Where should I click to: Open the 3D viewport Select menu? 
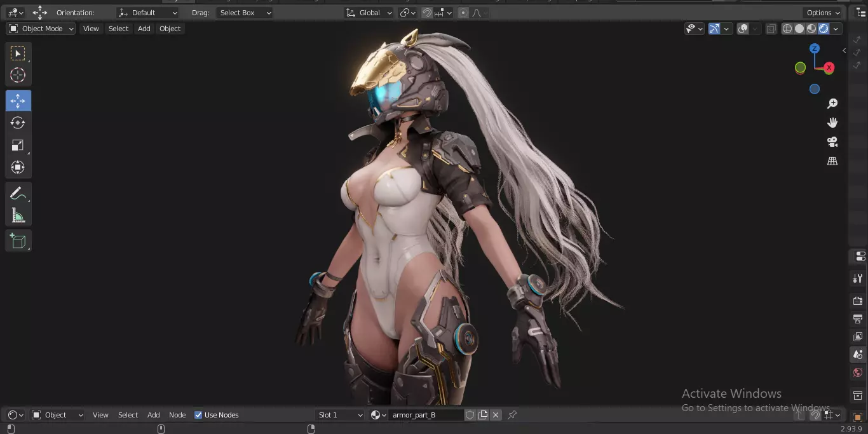click(118, 29)
